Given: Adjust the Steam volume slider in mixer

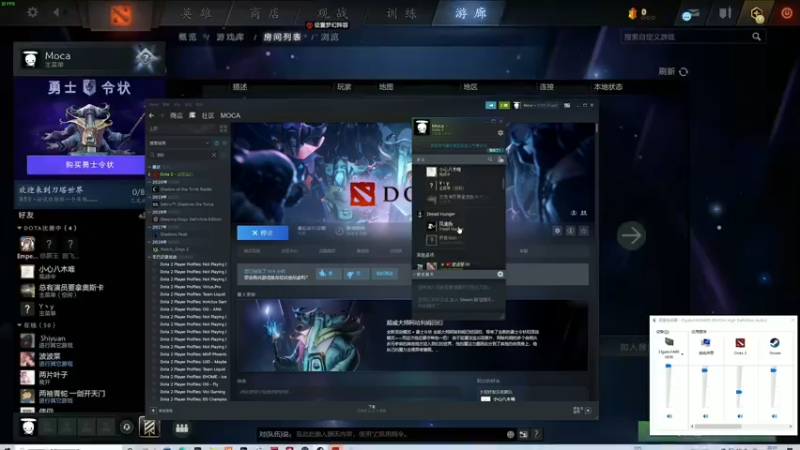Looking at the screenshot, I should pos(773,370).
